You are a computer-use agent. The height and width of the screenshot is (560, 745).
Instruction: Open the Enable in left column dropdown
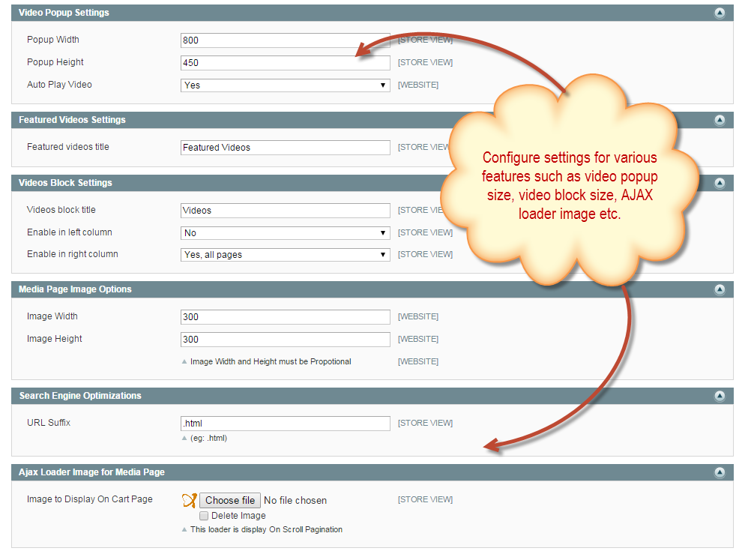click(285, 233)
